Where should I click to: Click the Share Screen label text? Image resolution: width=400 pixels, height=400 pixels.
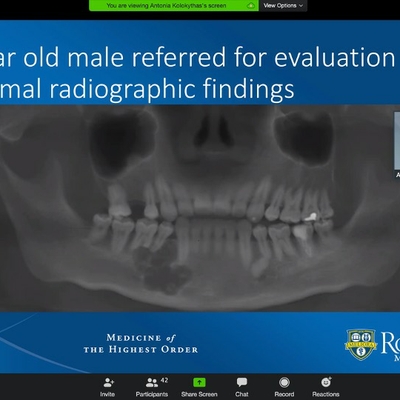(x=199, y=394)
